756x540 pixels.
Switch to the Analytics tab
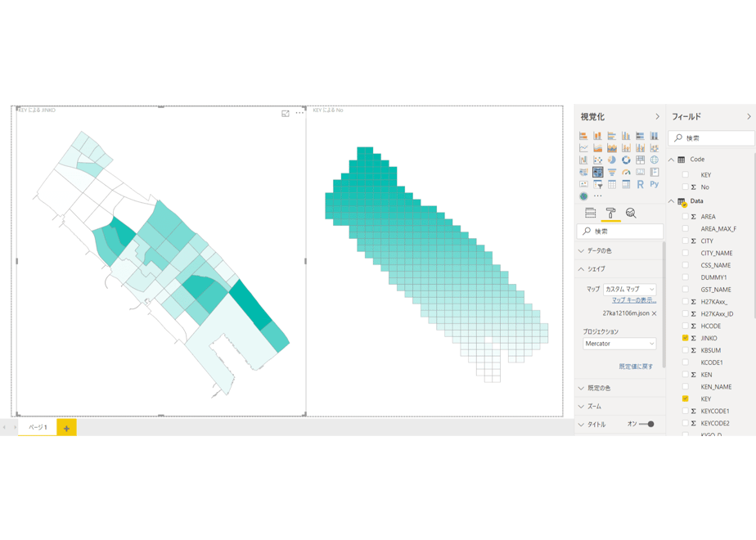pos(631,213)
